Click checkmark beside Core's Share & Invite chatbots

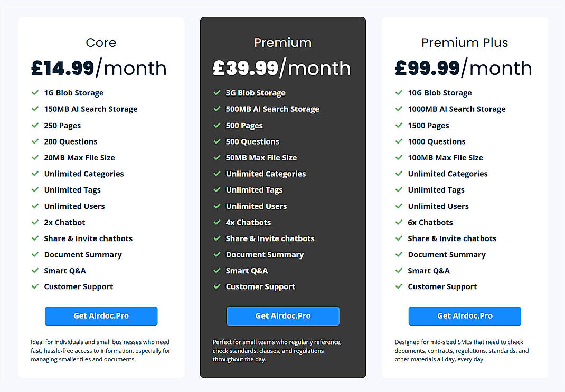pyautogui.click(x=34, y=238)
